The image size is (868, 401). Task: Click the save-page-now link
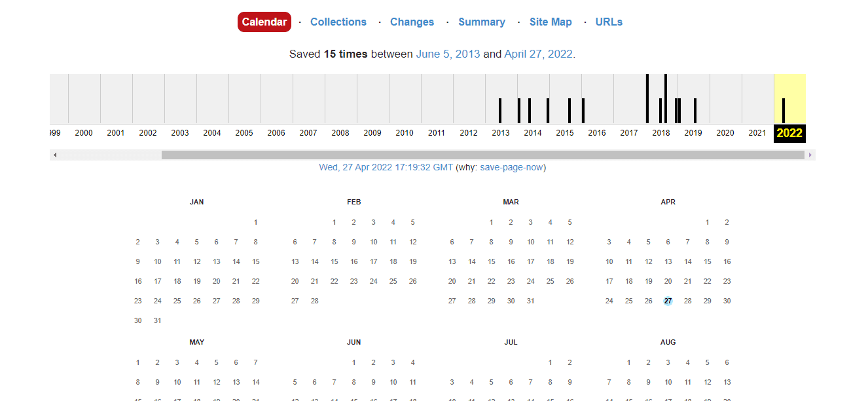click(x=511, y=167)
